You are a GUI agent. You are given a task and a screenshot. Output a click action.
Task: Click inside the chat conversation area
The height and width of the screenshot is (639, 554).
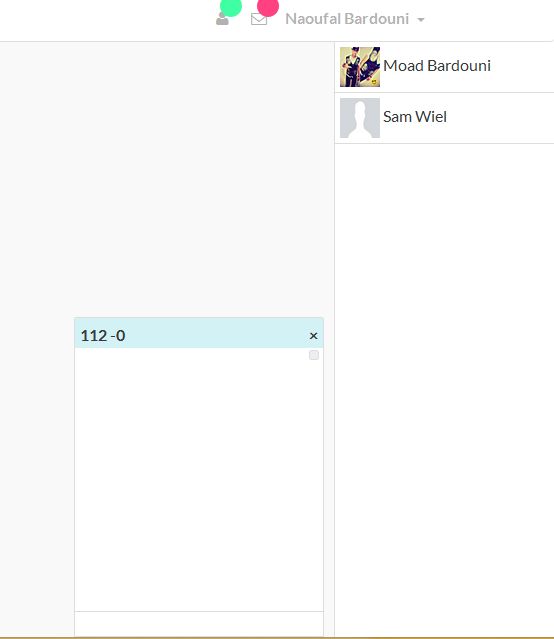(x=199, y=479)
